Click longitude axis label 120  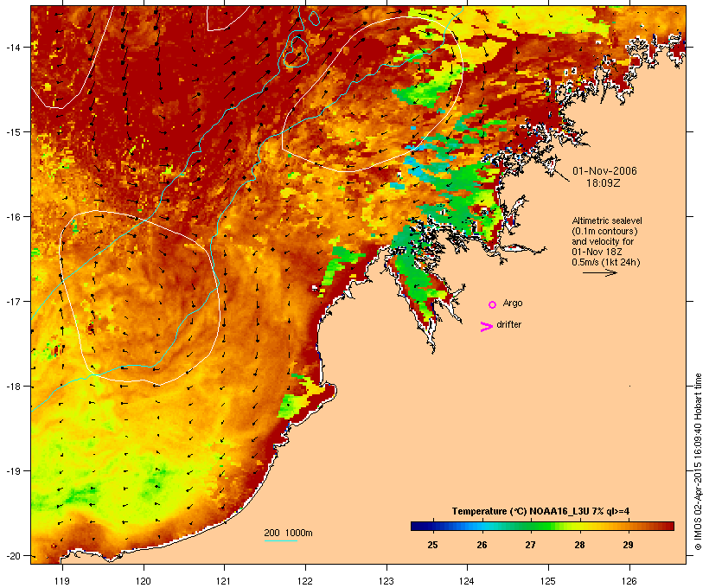click(144, 581)
